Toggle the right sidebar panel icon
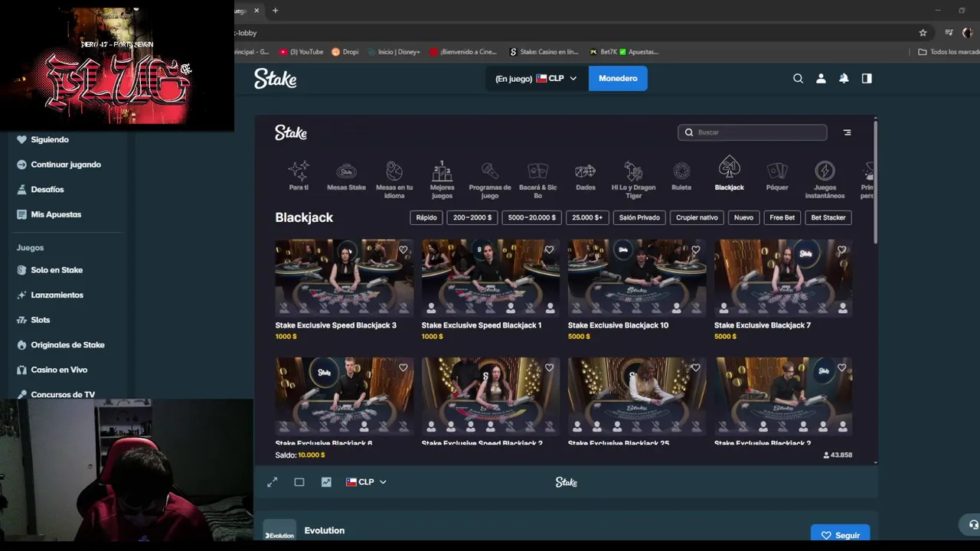 click(867, 78)
